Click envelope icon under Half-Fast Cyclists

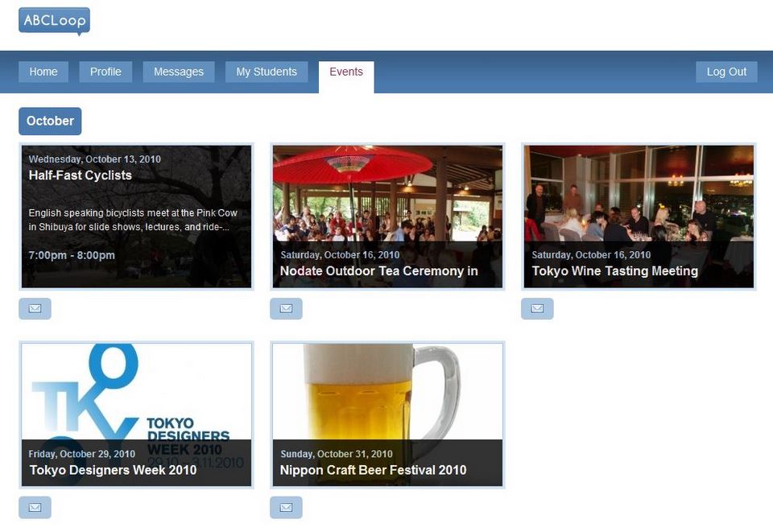pos(35,309)
